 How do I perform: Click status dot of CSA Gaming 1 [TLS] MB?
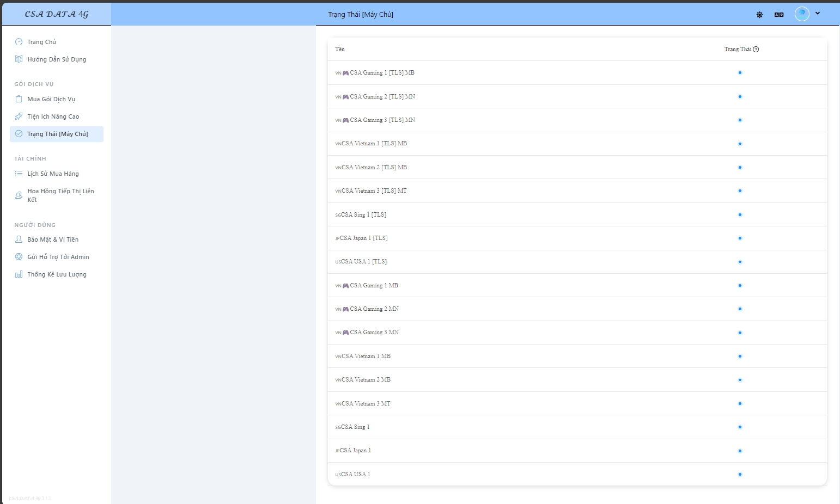pyautogui.click(x=740, y=73)
